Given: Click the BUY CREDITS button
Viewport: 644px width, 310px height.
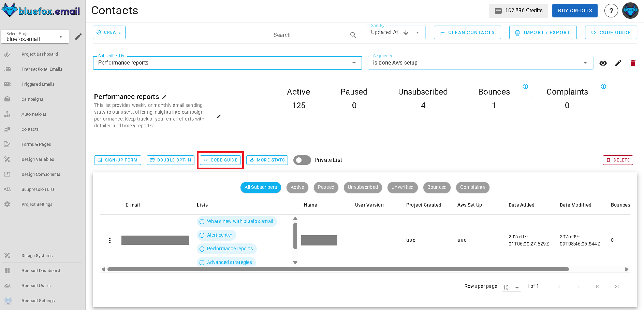Looking at the screenshot, I should [575, 11].
